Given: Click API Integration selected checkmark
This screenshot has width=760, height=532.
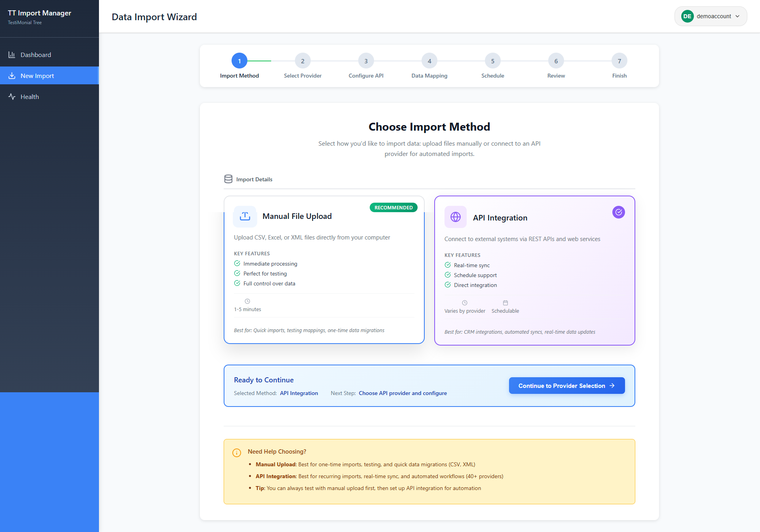Looking at the screenshot, I should click(x=618, y=212).
